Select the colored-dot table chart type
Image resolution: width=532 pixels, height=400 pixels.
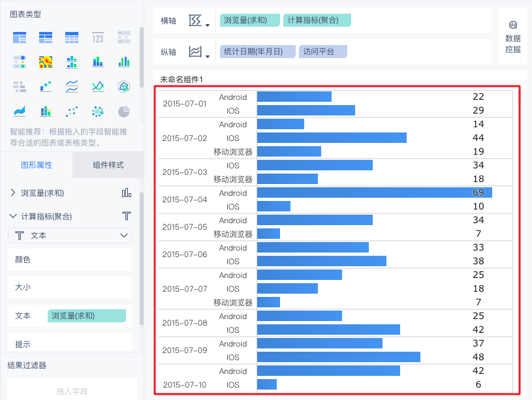[20, 62]
